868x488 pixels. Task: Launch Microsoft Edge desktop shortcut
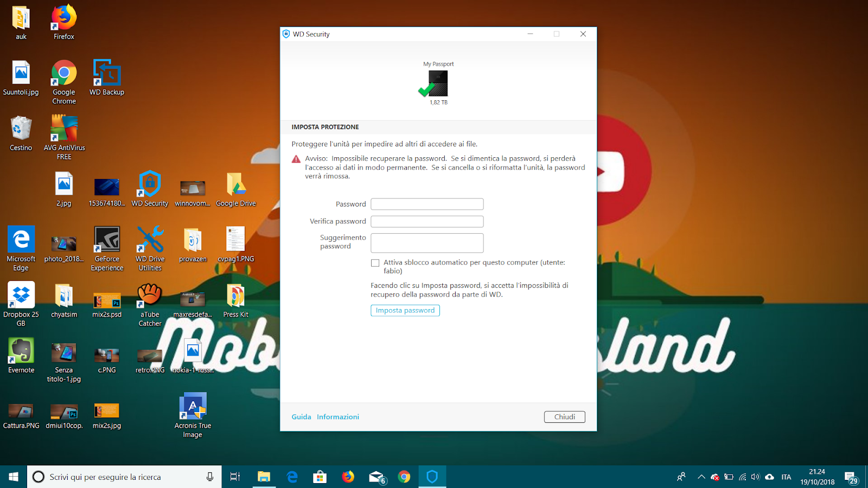tap(21, 248)
